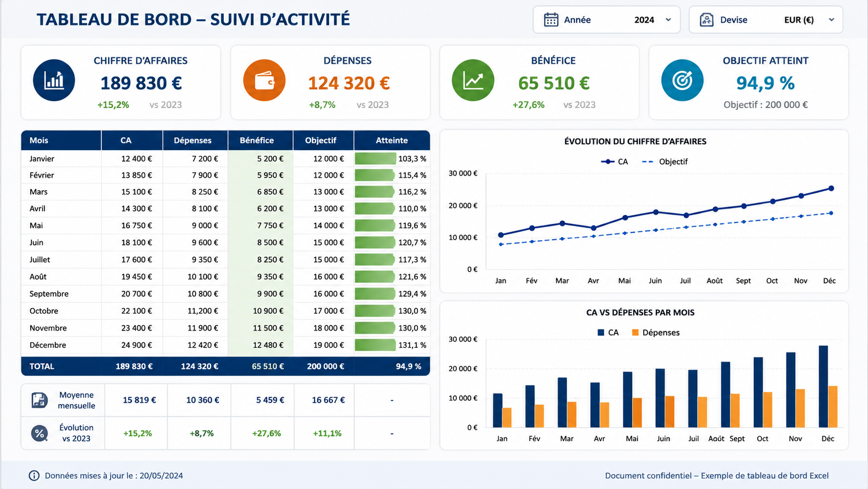Screen dimensions: 868x489
Task: Expand the Devise EUR (€) dropdown
Action: 766,20
